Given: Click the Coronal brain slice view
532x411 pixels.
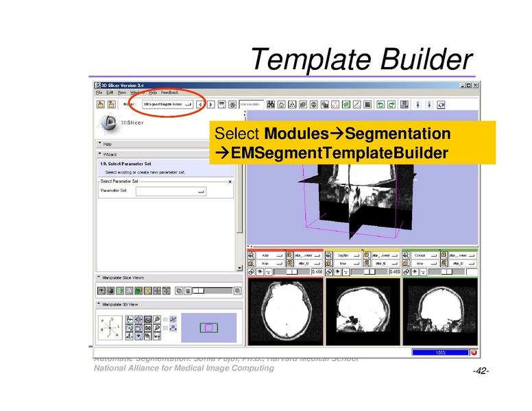Looking at the screenshot, I should [440, 312].
